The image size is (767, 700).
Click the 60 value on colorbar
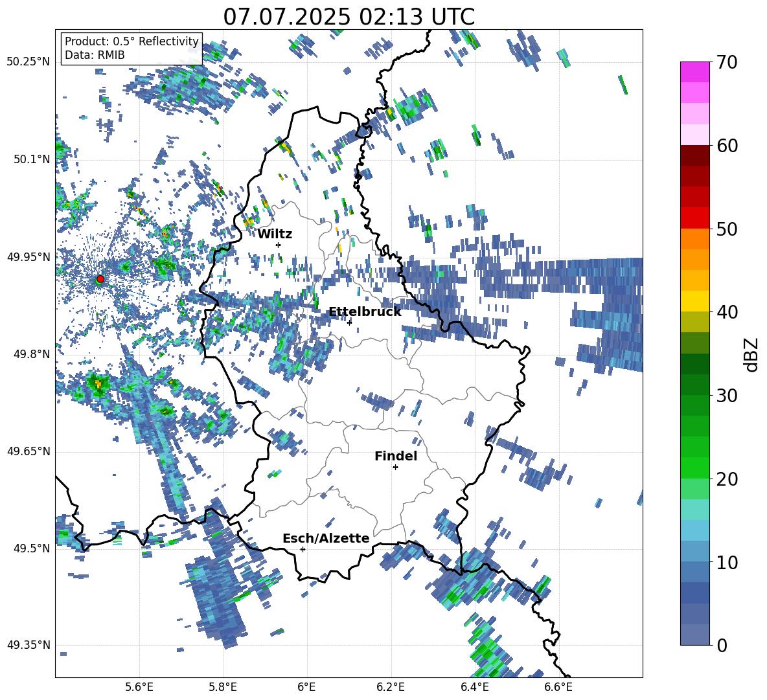click(x=727, y=145)
